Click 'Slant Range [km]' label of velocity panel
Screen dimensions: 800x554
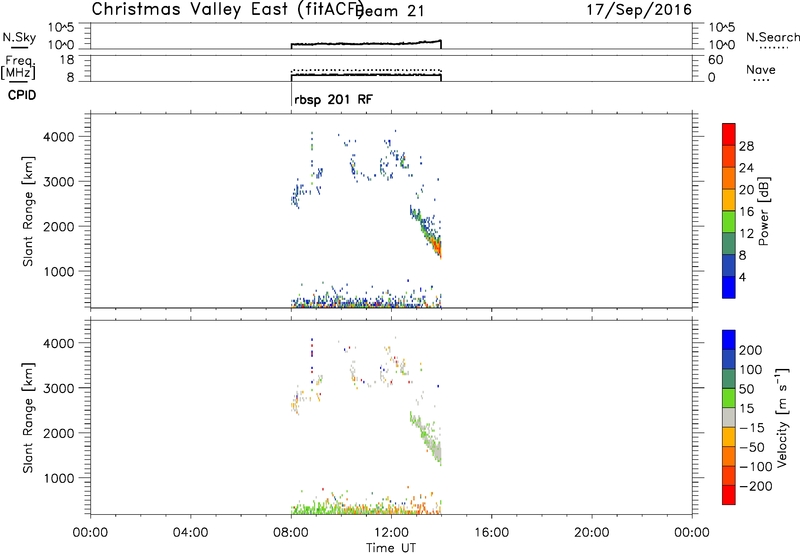(28, 418)
